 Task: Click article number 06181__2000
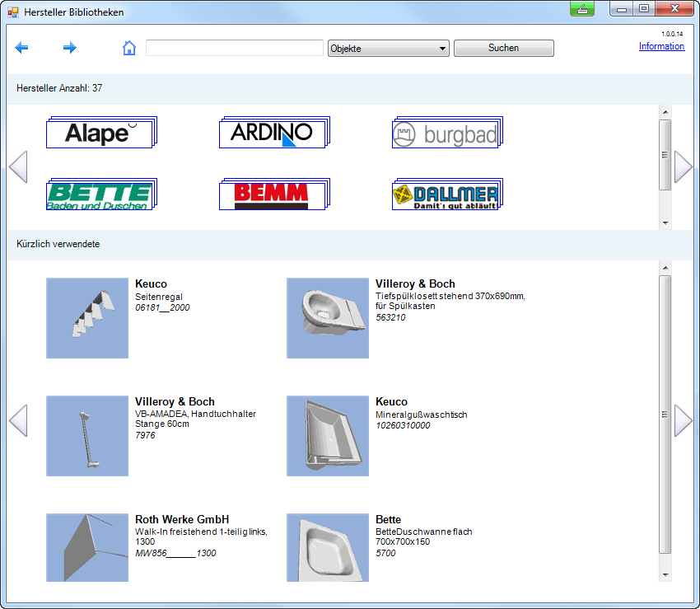pos(162,307)
